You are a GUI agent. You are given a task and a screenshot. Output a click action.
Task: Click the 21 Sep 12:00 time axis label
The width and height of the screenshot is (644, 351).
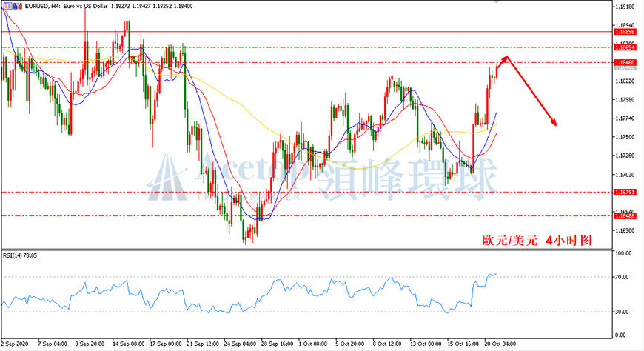tap(203, 344)
